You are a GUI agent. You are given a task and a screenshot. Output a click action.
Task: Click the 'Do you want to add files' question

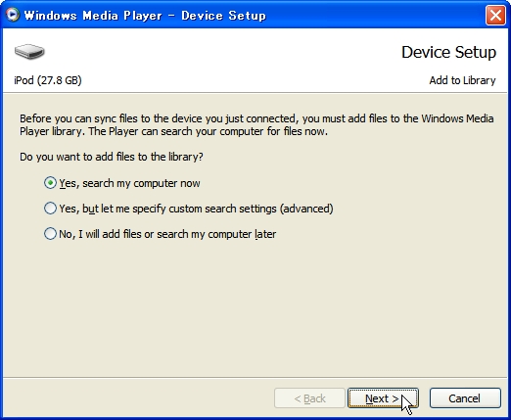[x=112, y=157]
